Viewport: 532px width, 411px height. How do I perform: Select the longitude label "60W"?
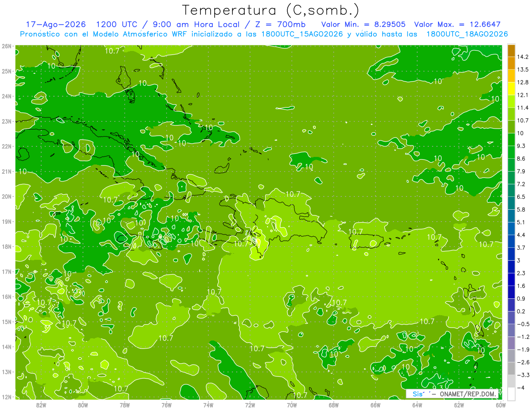(501, 405)
